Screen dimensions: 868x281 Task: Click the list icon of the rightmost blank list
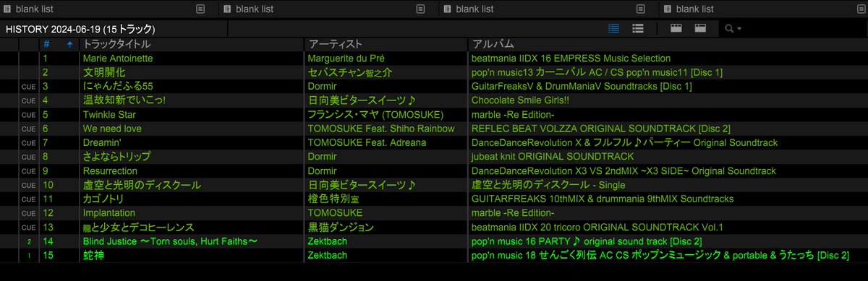point(667,9)
